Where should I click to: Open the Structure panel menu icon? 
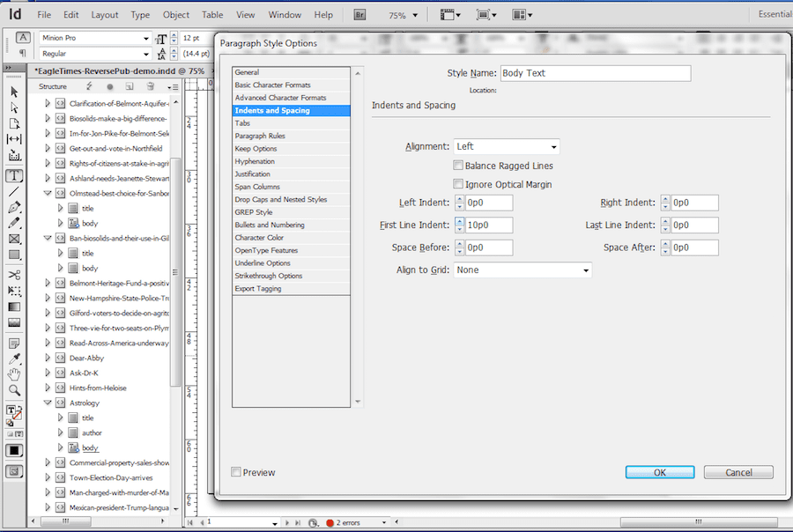[173, 87]
